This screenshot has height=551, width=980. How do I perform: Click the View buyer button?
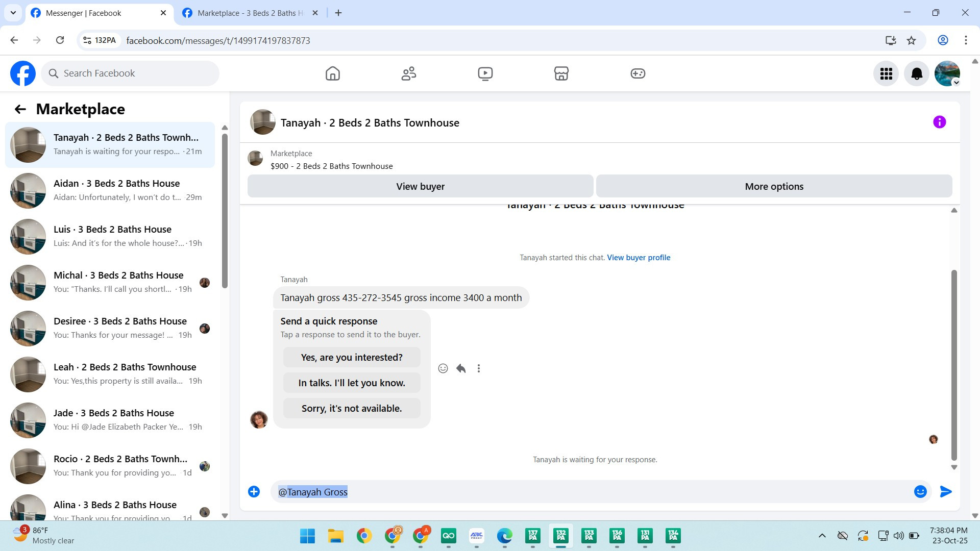pos(420,186)
